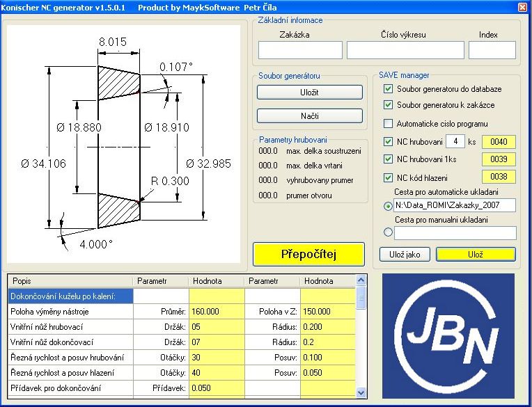Click the Načti button
Viewport: 532px width, 407px height.
309,116
